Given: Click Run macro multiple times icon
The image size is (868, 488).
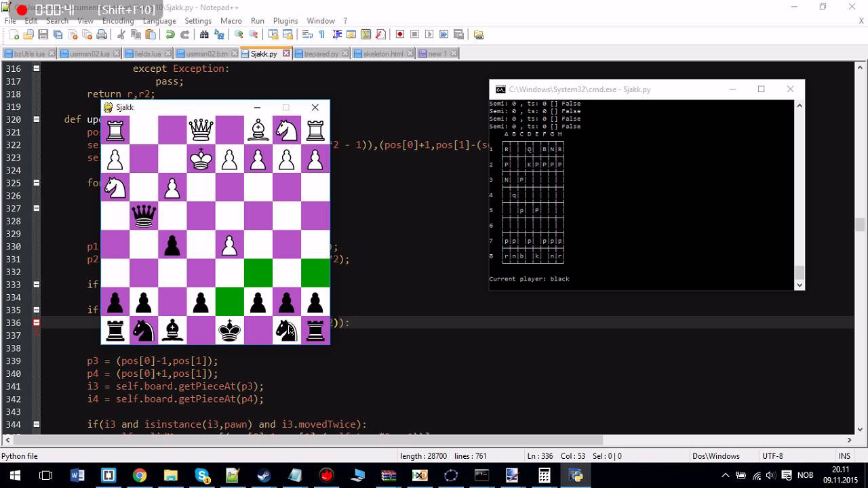Looking at the screenshot, I should pyautogui.click(x=444, y=35).
